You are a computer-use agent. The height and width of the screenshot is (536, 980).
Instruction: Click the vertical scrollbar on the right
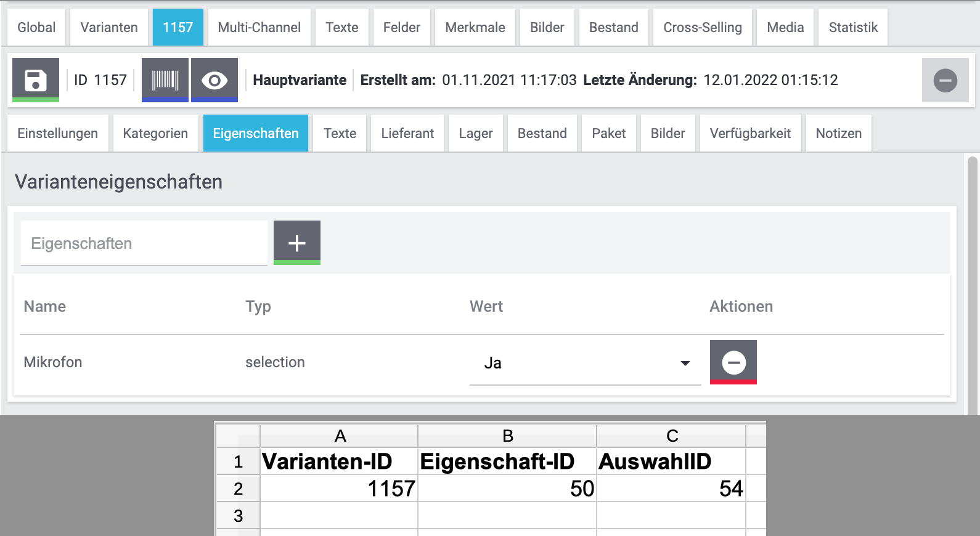[x=973, y=283]
